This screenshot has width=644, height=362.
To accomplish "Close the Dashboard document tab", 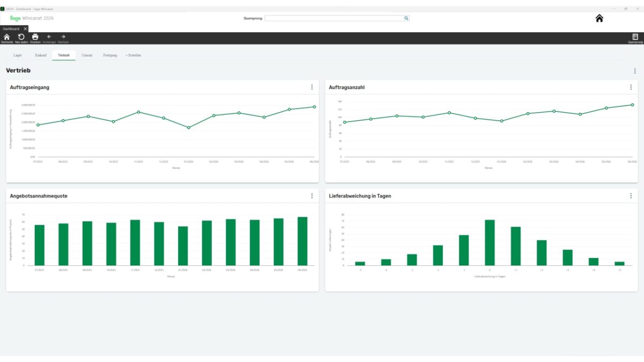I will pyautogui.click(x=24, y=28).
